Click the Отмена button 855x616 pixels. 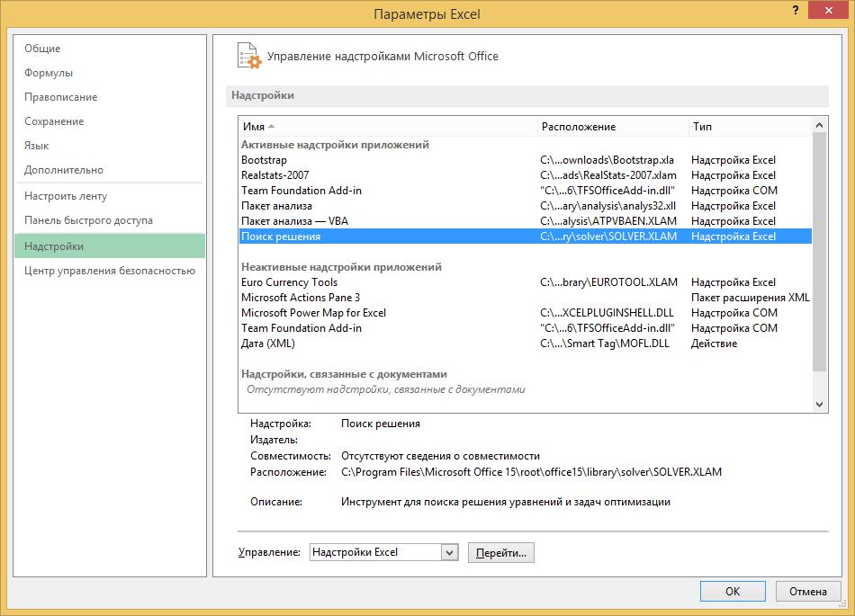click(x=807, y=591)
